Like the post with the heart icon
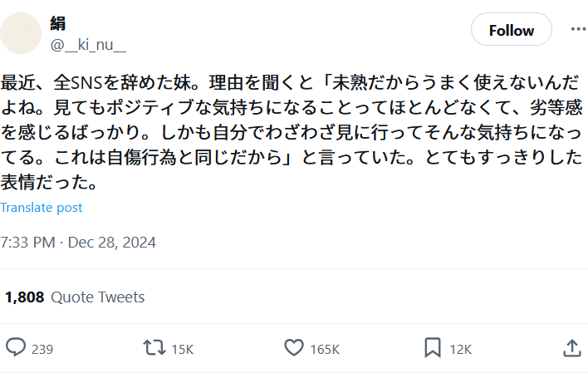Screen dimensions: 588x373 [293, 348]
